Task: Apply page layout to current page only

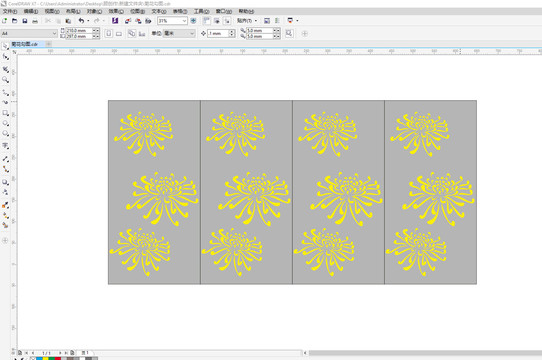Action: coord(142,34)
